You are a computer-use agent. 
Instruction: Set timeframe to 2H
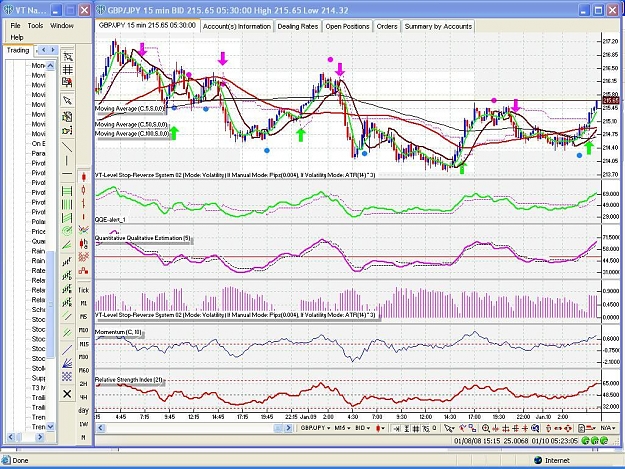click(x=84, y=384)
